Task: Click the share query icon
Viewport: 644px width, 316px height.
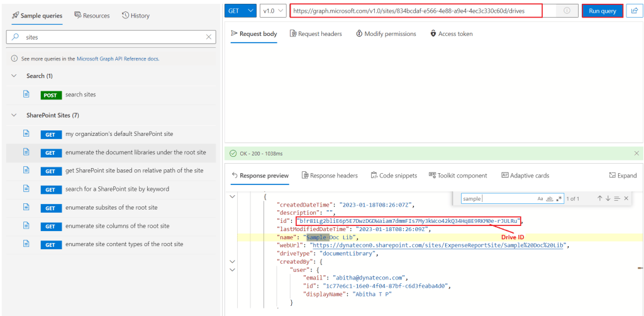Action: point(633,11)
